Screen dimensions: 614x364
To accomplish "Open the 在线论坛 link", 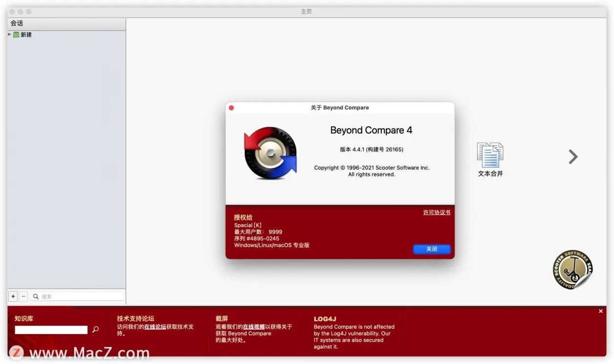I will [155, 327].
